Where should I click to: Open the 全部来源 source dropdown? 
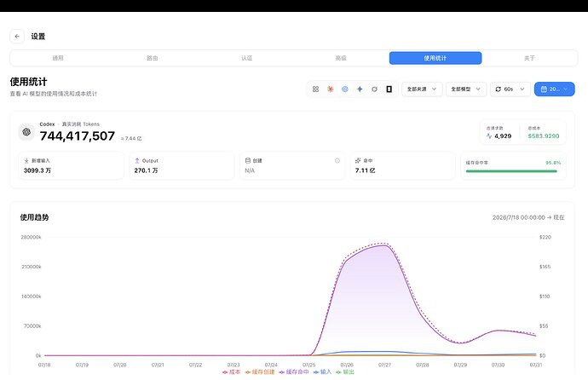pos(422,89)
